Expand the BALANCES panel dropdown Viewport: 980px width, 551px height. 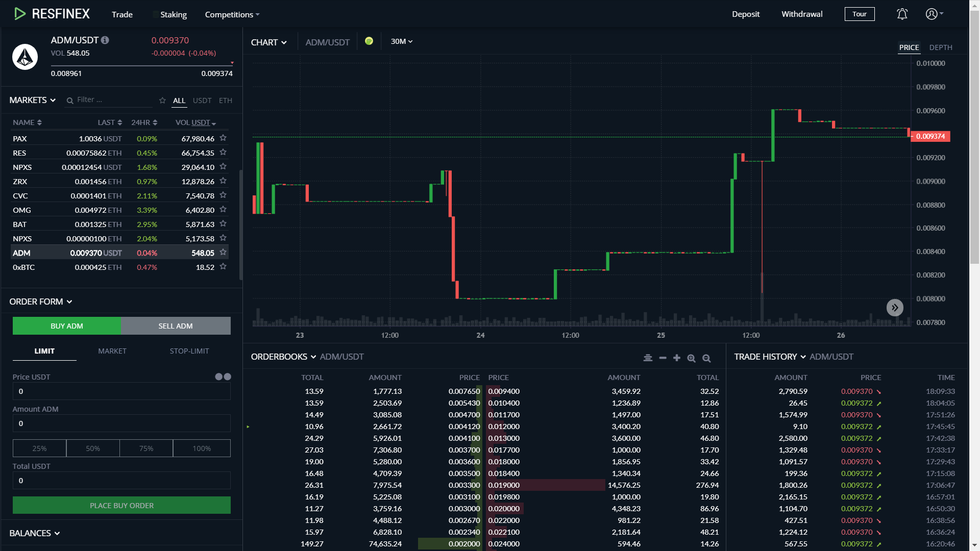coord(35,533)
